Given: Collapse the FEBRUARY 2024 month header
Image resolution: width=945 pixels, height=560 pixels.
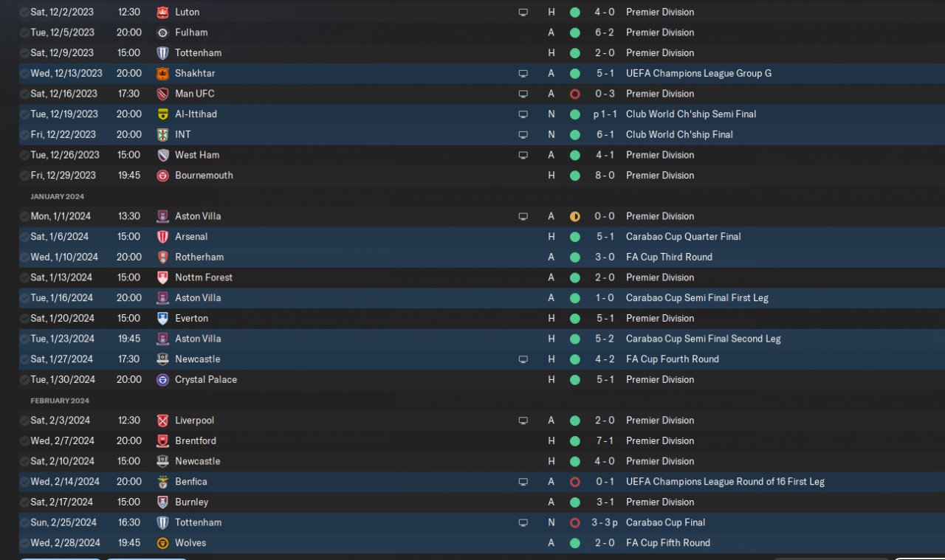Looking at the screenshot, I should pos(59,401).
